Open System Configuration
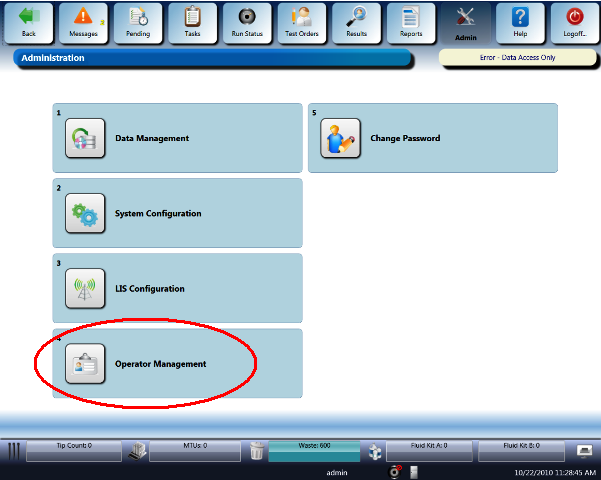This screenshot has height=480, width=601. 85,213
